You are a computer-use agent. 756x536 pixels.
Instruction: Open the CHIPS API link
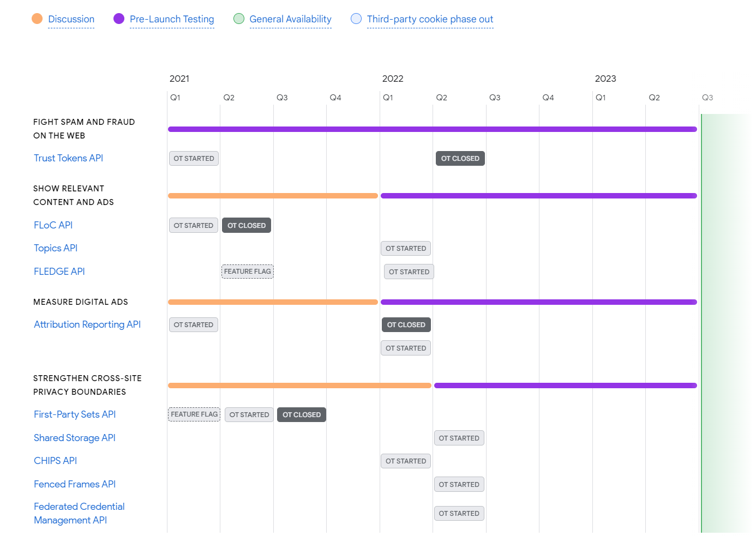(55, 461)
